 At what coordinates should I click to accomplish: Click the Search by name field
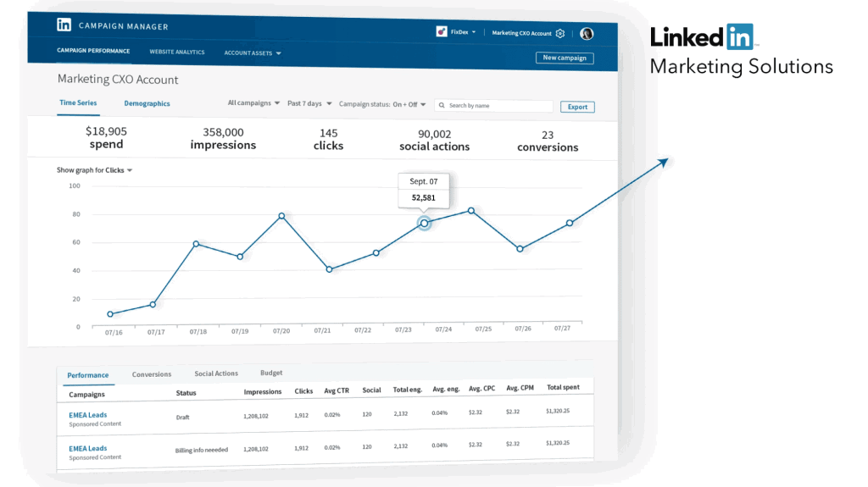494,106
